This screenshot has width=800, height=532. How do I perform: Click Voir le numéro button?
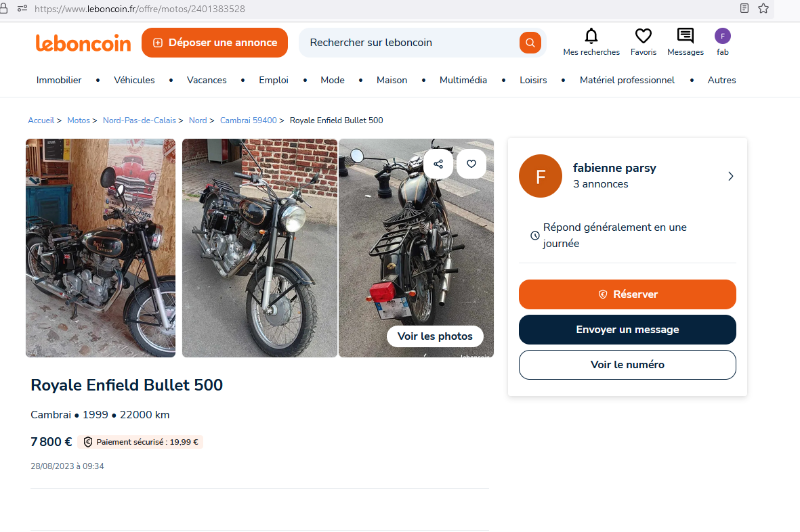click(x=627, y=365)
